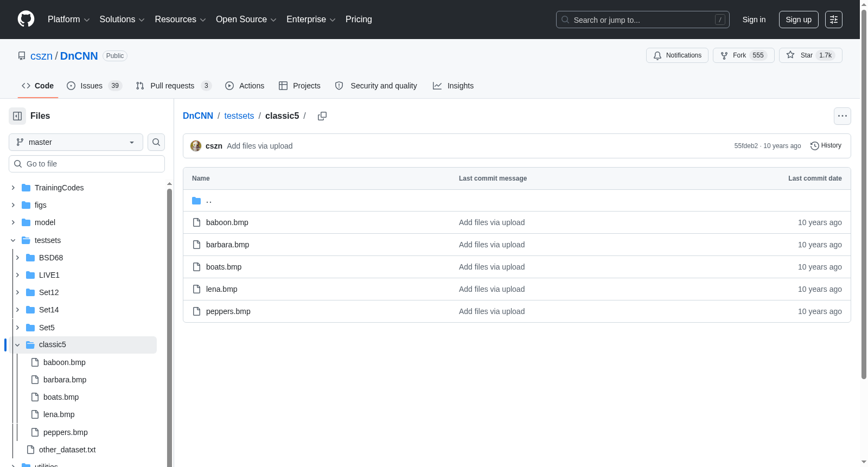868x467 pixels.
Task: Expand the LIVE1 folder chevron
Action: click(17, 275)
